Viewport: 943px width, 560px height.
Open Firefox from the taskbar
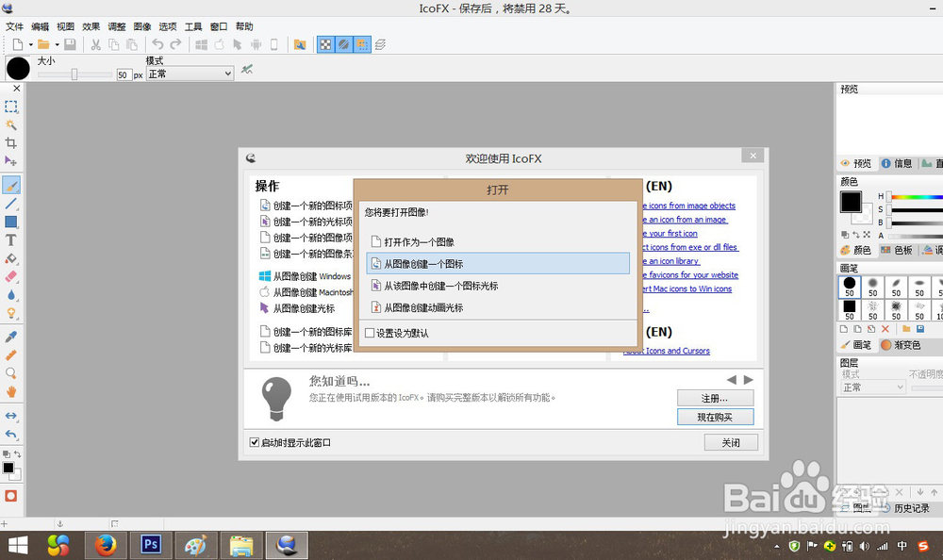tap(106, 546)
